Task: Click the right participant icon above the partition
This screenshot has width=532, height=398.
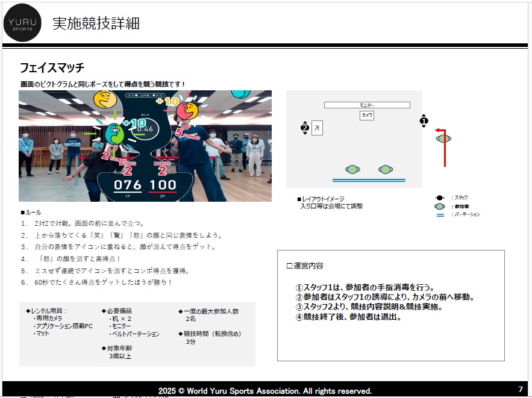Action: coord(386,169)
